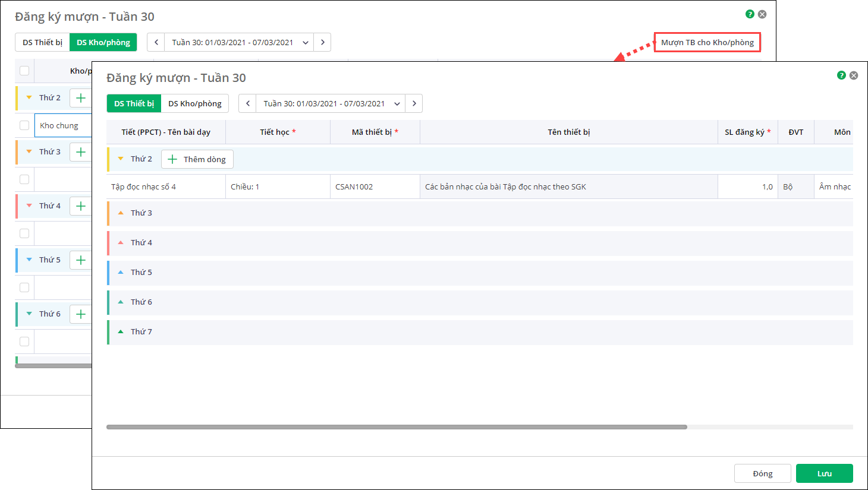Check the row checkbox under Thứ 5 in back window

point(24,287)
